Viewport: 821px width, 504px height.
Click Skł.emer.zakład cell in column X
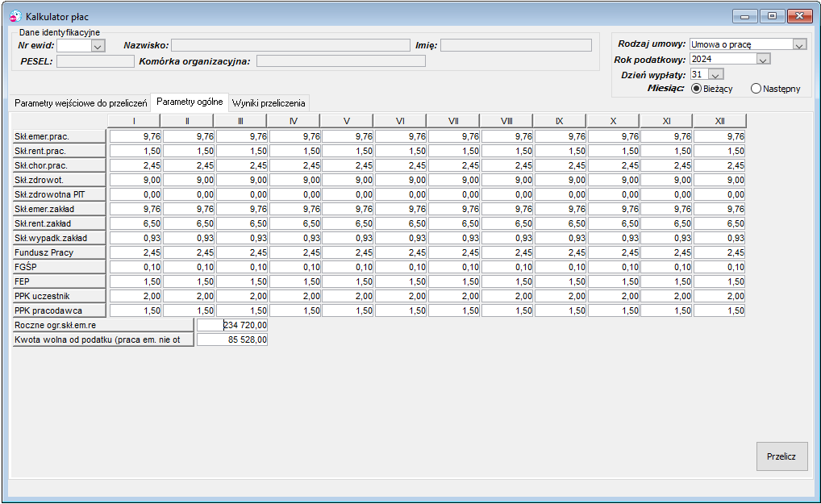[x=614, y=209]
